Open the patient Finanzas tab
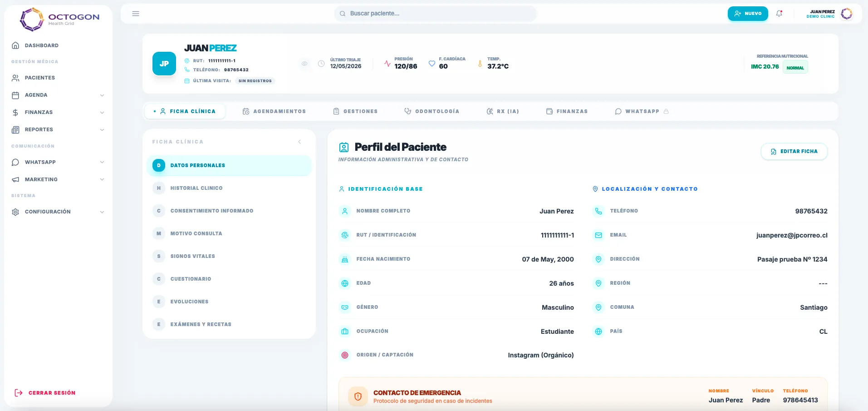This screenshot has height=411, width=868. [x=567, y=111]
